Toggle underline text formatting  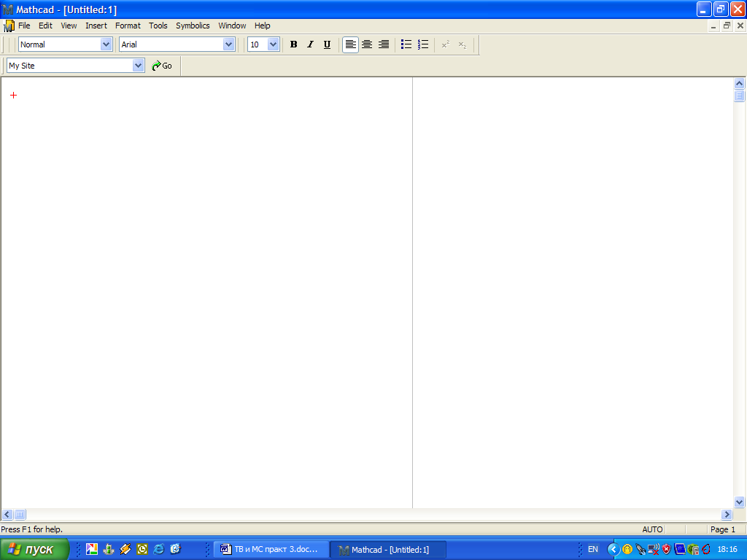(x=327, y=44)
